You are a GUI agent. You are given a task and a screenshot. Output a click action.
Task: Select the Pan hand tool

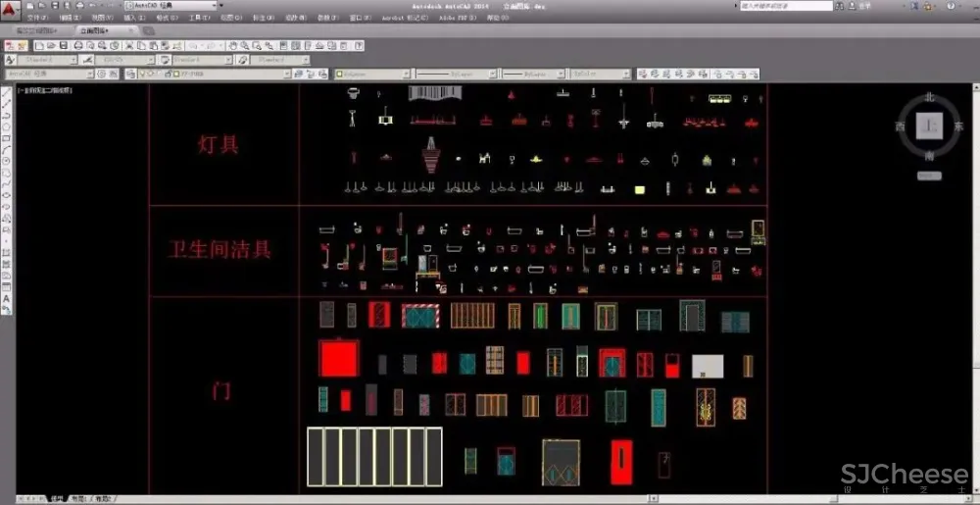(232, 46)
